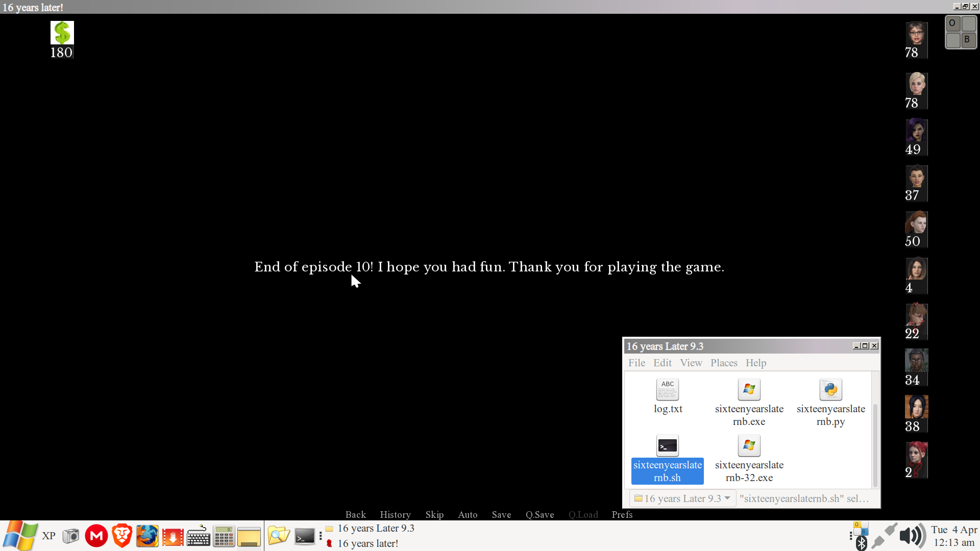The height and width of the screenshot is (551, 980).
Task: Toggle Auto forward mode
Action: [x=468, y=514]
